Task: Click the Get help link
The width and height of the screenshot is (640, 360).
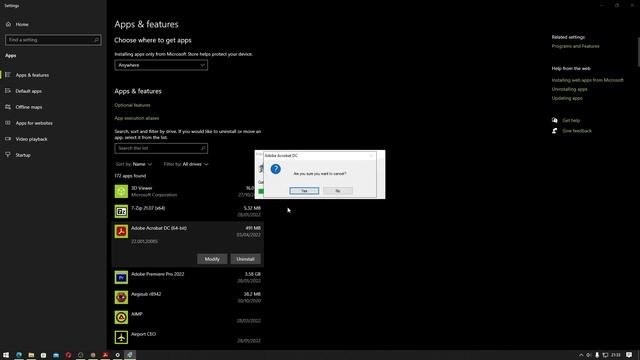Action: [571, 120]
